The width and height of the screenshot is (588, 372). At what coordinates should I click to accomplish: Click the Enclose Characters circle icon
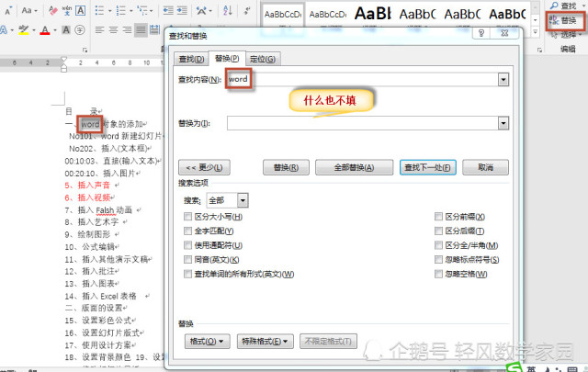80,29
